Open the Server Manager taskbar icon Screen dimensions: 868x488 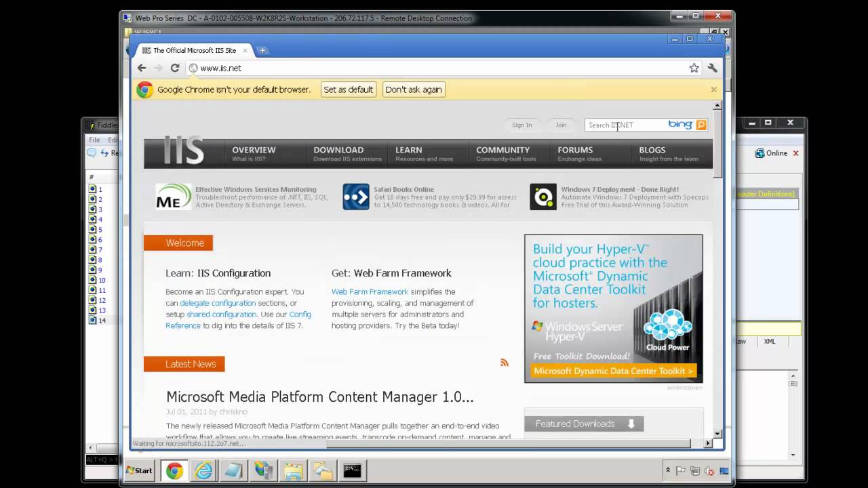263,470
